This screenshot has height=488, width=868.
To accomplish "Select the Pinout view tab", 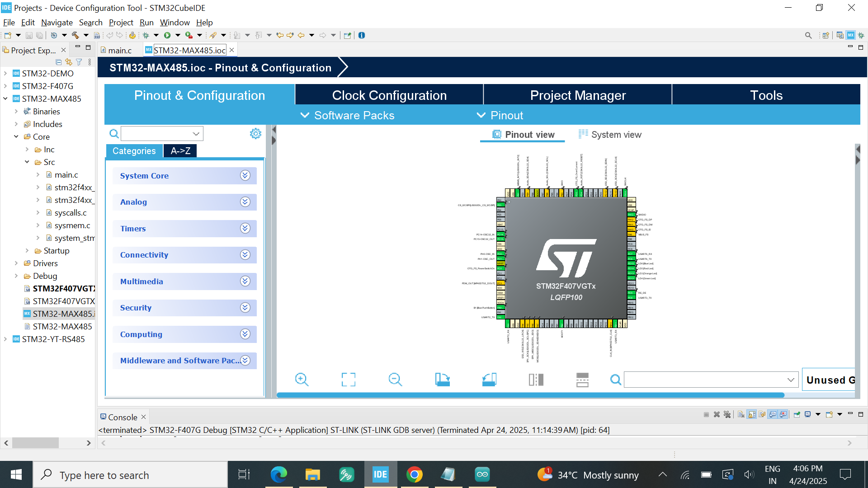I will pyautogui.click(x=523, y=135).
